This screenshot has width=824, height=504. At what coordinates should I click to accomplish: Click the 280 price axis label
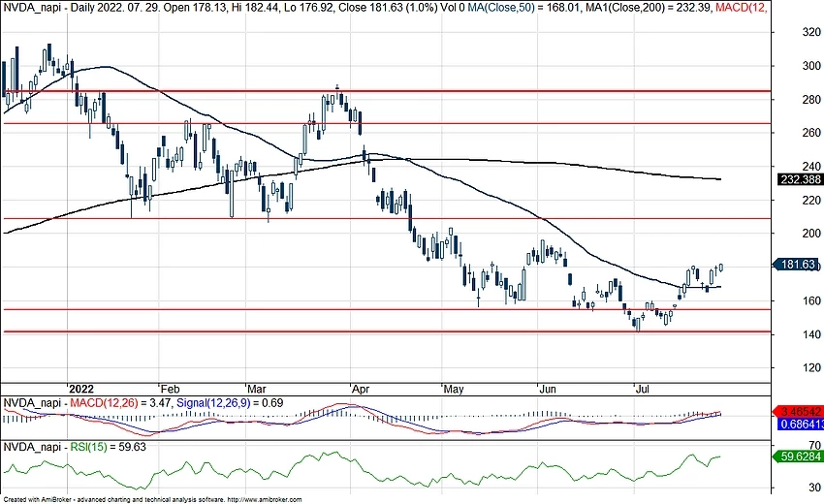pos(811,99)
